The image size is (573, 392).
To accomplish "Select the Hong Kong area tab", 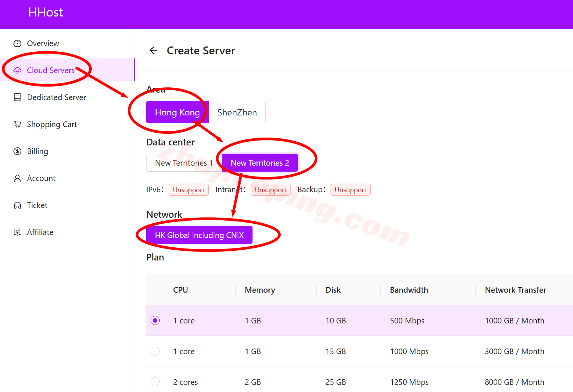I will [x=177, y=112].
